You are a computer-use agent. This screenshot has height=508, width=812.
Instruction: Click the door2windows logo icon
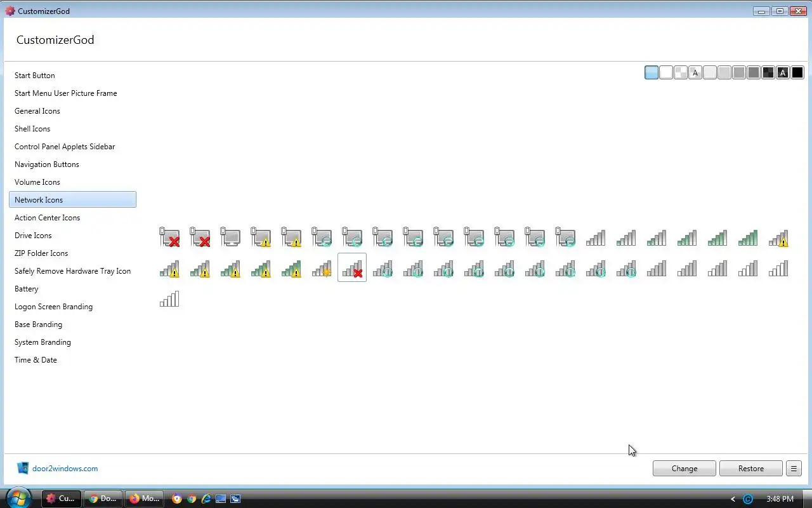point(23,468)
